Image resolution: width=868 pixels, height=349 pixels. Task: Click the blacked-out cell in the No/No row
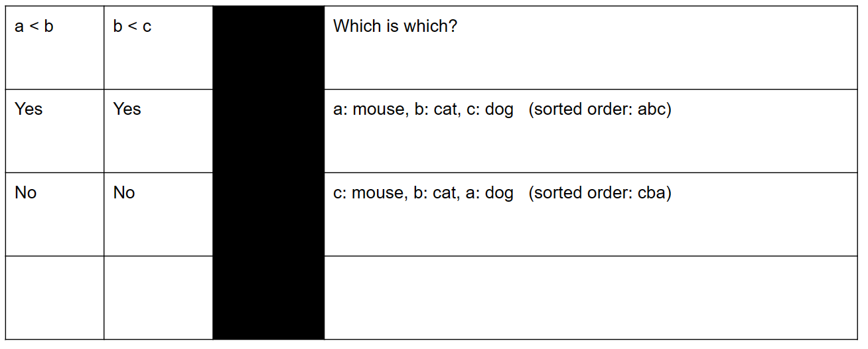click(x=268, y=214)
